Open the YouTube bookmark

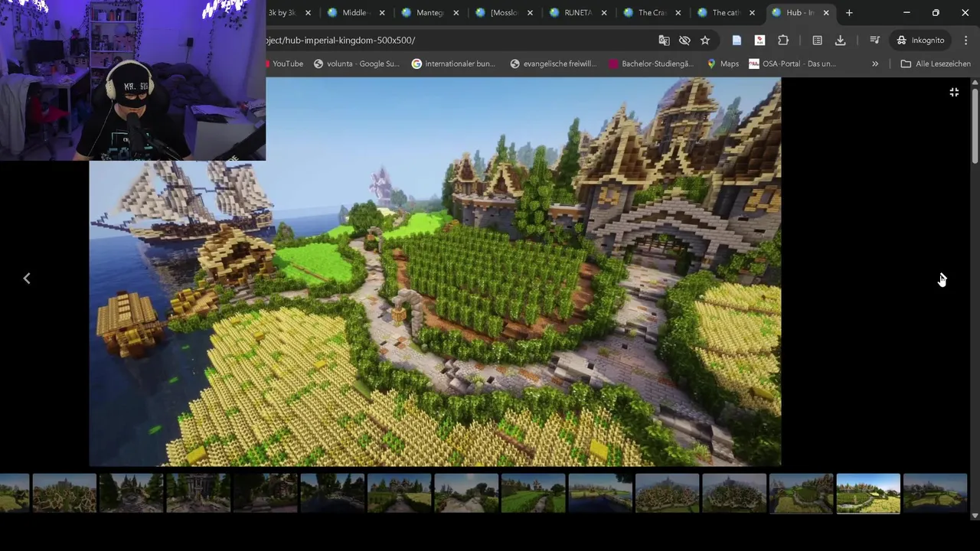285,64
